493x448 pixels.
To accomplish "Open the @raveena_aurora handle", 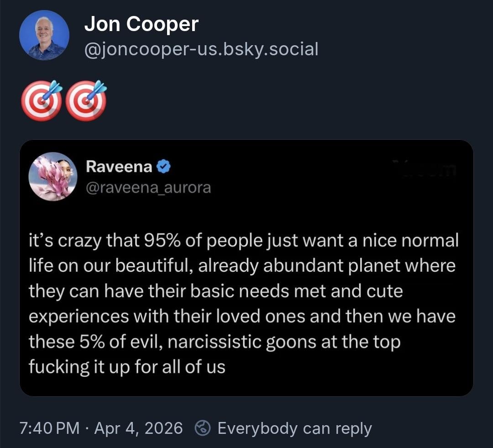I will (x=148, y=187).
